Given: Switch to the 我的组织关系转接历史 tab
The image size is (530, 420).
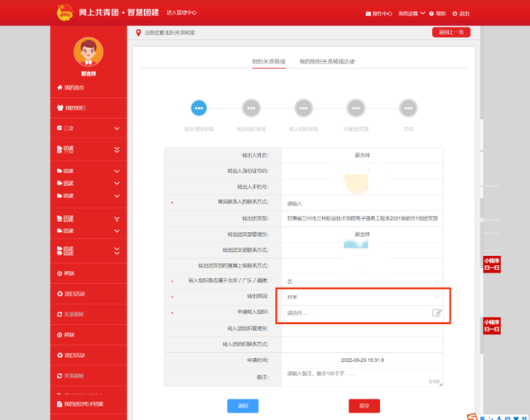Looking at the screenshot, I should tap(327, 61).
